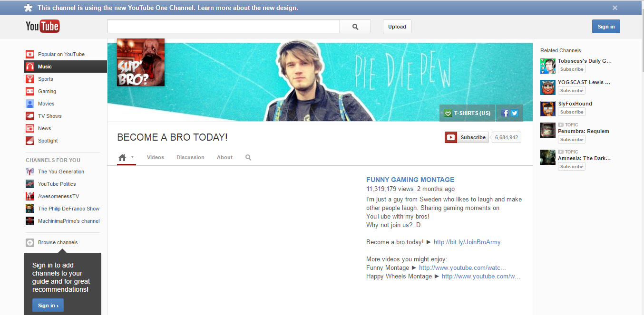The width and height of the screenshot is (644, 315).
Task: Open AwesomenessTV channel icon
Action: tap(30, 196)
